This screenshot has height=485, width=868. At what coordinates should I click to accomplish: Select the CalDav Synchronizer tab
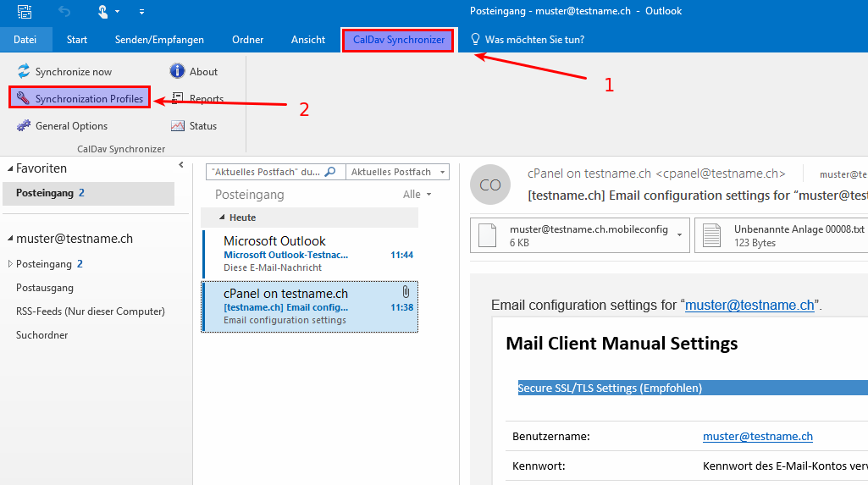(x=399, y=40)
